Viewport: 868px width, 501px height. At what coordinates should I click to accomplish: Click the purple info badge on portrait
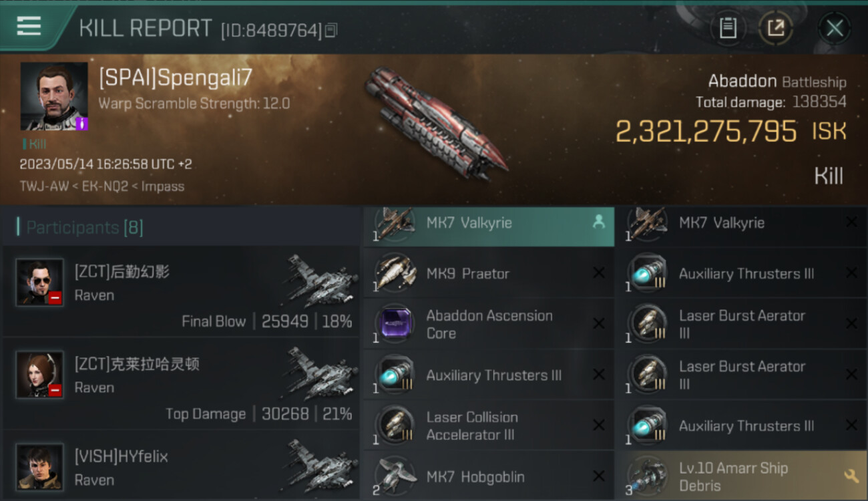81,124
